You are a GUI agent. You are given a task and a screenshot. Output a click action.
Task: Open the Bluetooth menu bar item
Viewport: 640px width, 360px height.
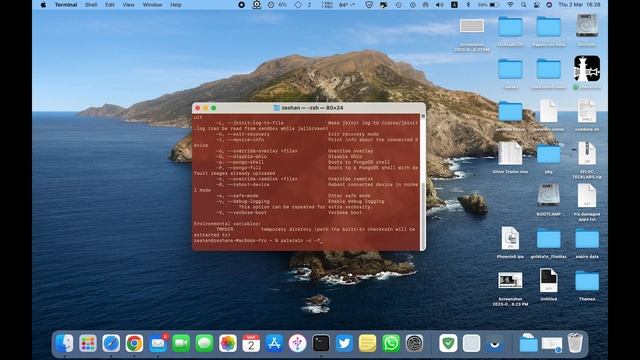pyautogui.click(x=468, y=5)
